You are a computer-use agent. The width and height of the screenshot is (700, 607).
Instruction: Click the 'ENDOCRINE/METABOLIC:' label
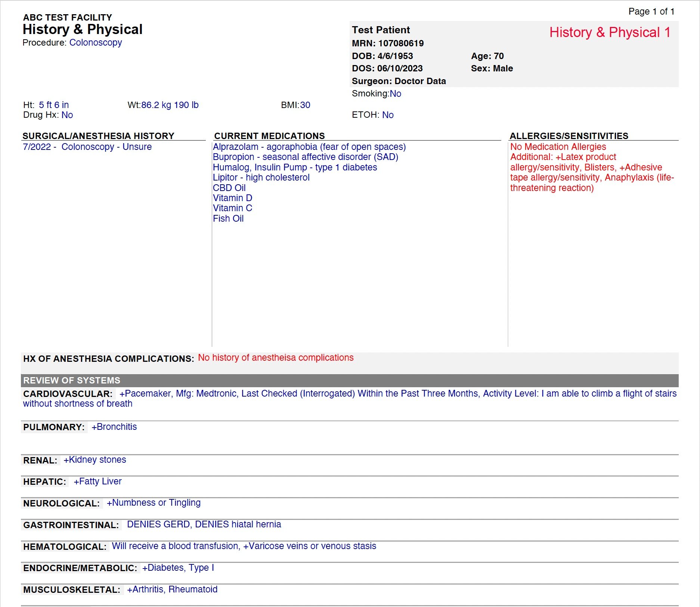pos(80,568)
